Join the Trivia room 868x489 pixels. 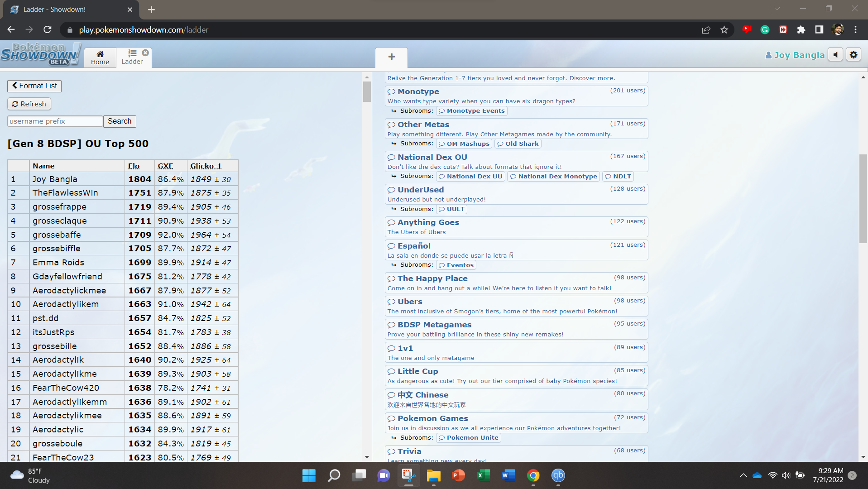(x=517, y=454)
